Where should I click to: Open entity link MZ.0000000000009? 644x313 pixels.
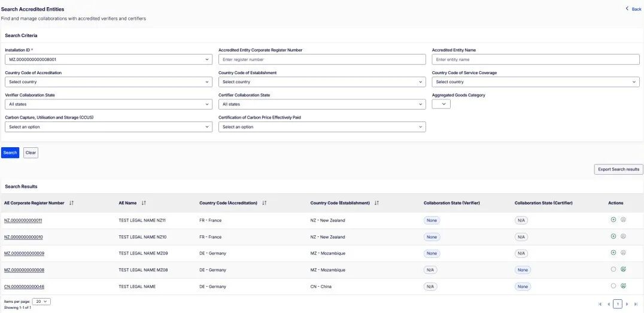click(x=24, y=253)
